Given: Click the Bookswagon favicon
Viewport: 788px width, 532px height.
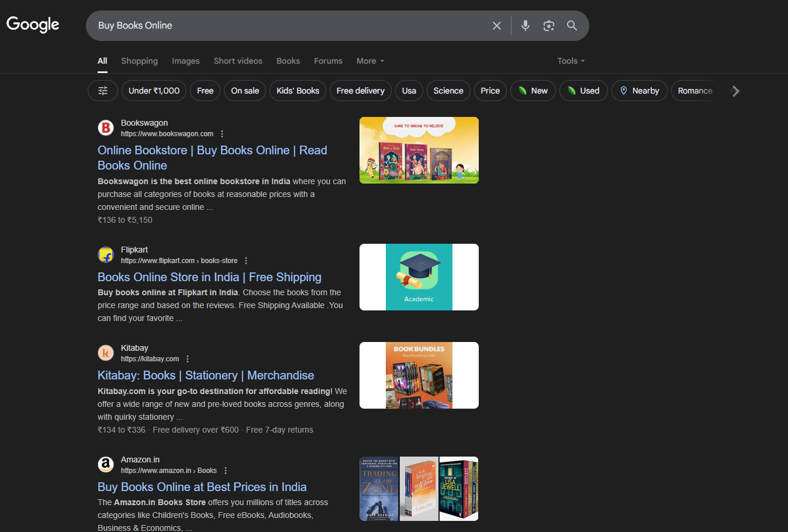Looking at the screenshot, I should click(x=106, y=128).
